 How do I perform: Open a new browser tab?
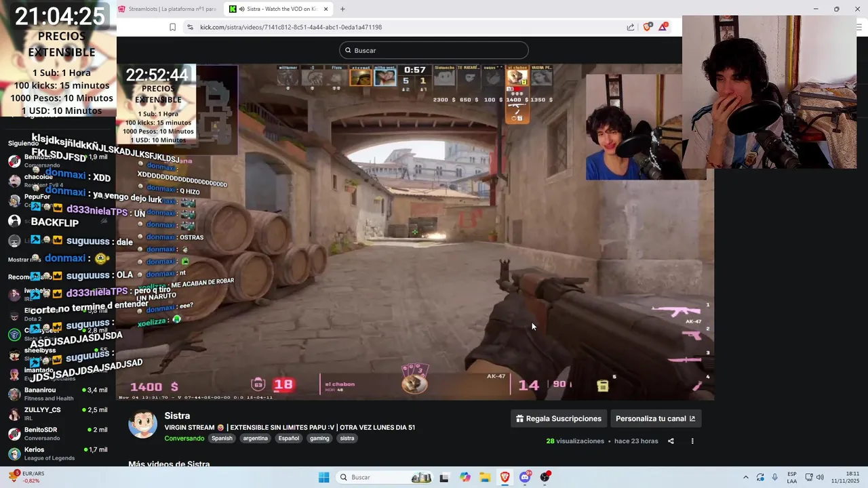pos(342,9)
